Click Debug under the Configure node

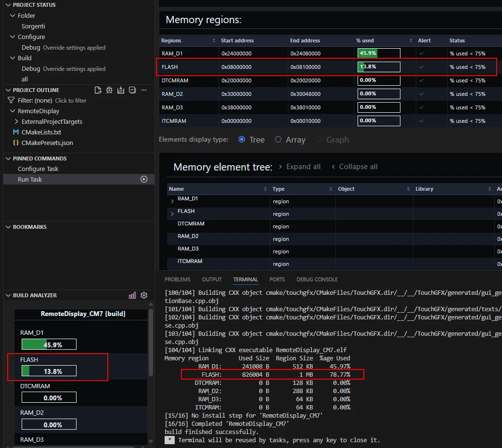(x=31, y=47)
